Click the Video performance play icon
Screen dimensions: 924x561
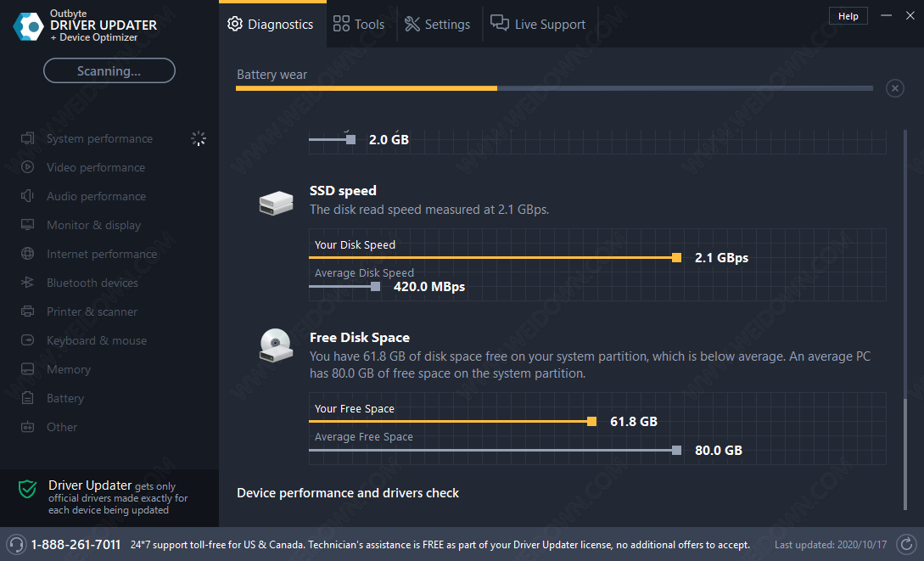click(28, 167)
